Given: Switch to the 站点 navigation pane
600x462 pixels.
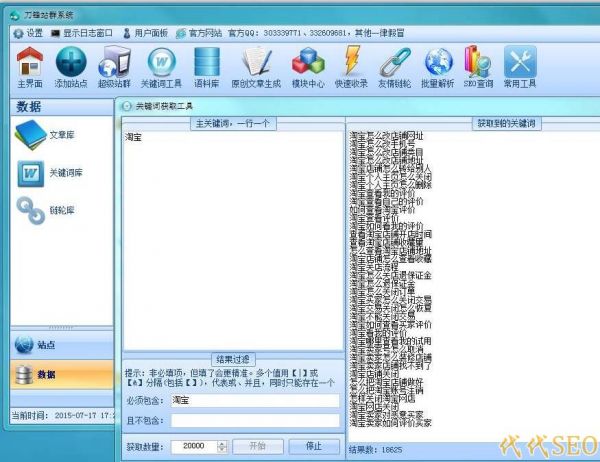Looking at the screenshot, I should (62, 345).
